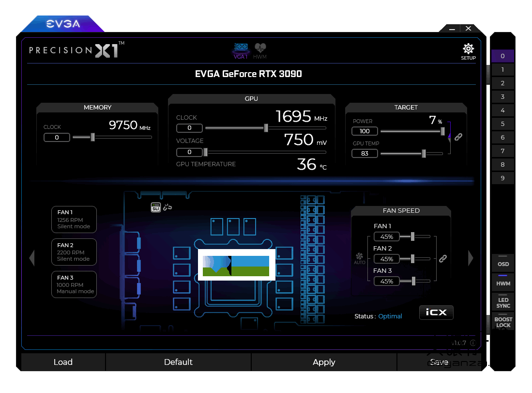532x393 pixels.
Task: Select profile slot 4
Action: [502, 110]
